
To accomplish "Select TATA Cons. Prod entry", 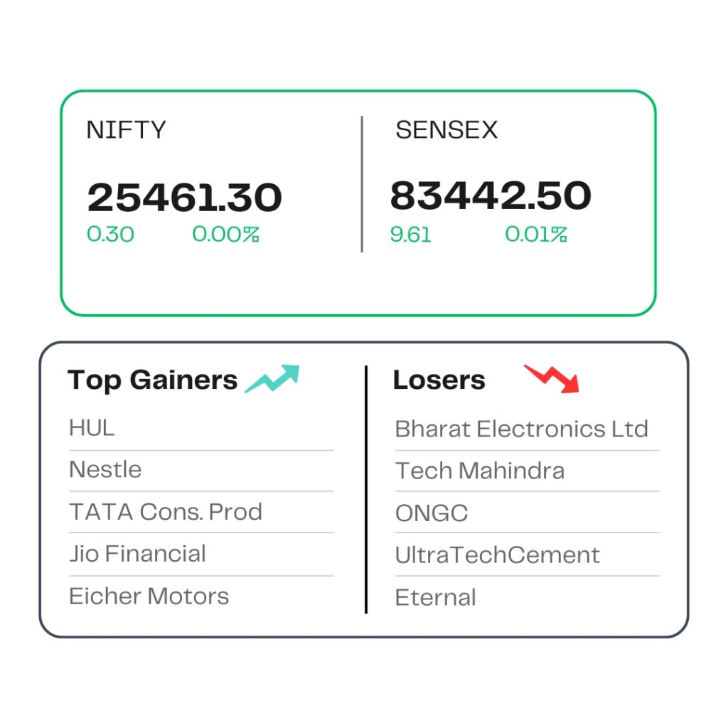I will 166,512.
